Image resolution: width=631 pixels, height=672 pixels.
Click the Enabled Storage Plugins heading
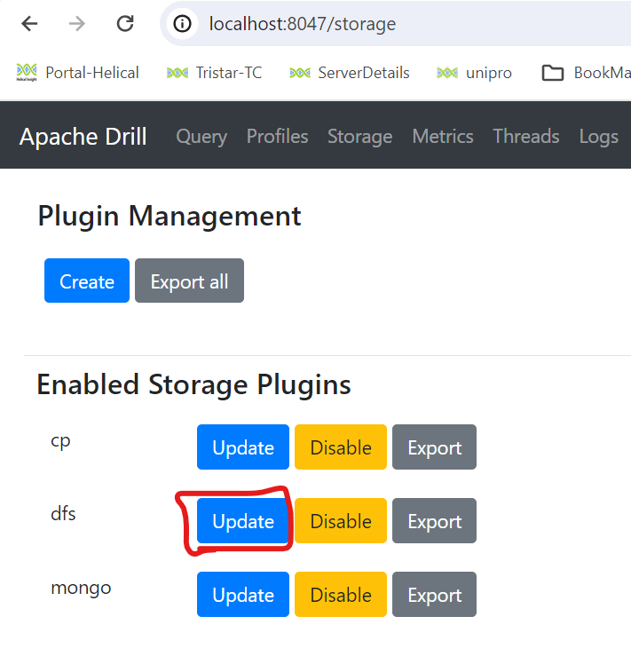[193, 384]
